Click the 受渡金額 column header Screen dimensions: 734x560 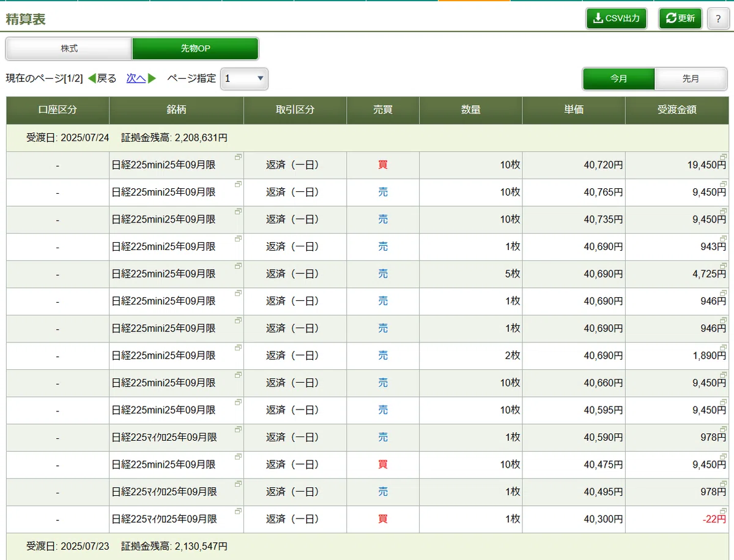[x=677, y=110]
